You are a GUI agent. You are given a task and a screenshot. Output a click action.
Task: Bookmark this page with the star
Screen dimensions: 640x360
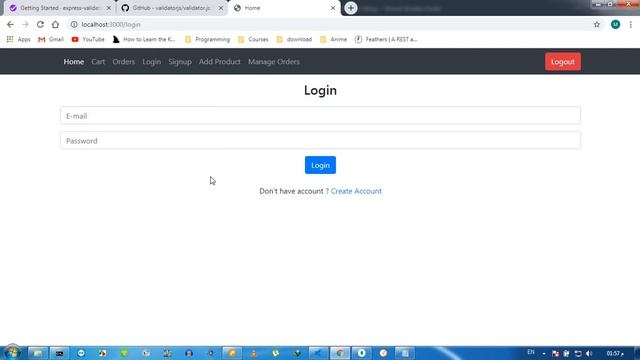(x=597, y=24)
